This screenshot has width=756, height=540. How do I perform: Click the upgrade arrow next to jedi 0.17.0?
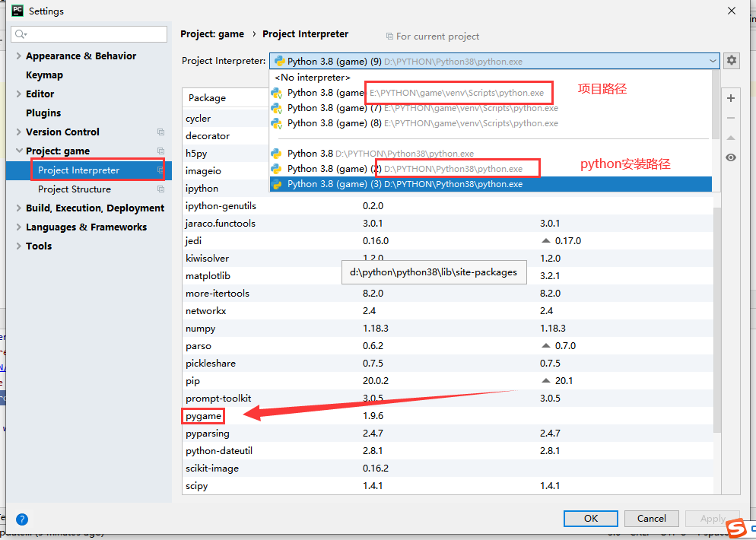pos(545,240)
